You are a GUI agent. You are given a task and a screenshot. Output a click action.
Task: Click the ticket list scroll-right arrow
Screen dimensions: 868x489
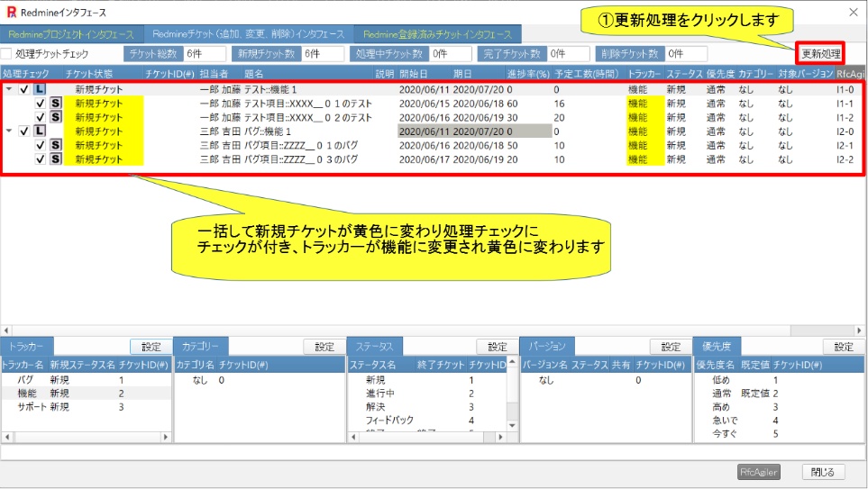(859, 331)
